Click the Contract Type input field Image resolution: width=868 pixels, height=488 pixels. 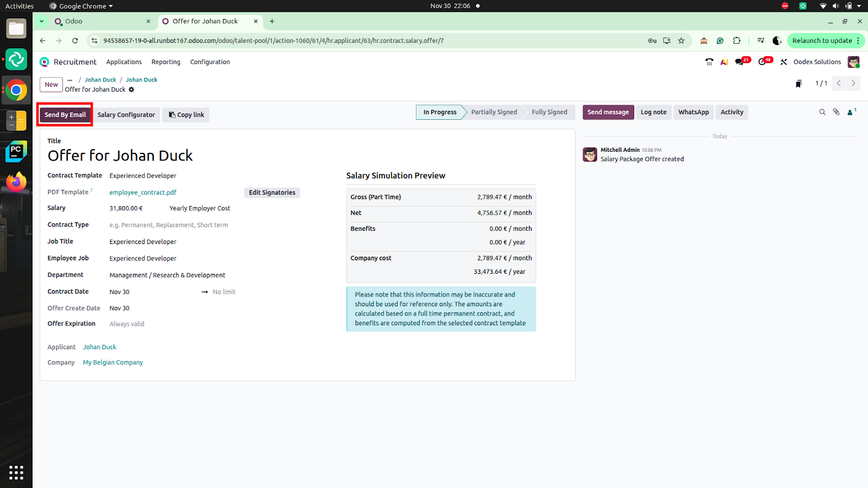pyautogui.click(x=169, y=225)
